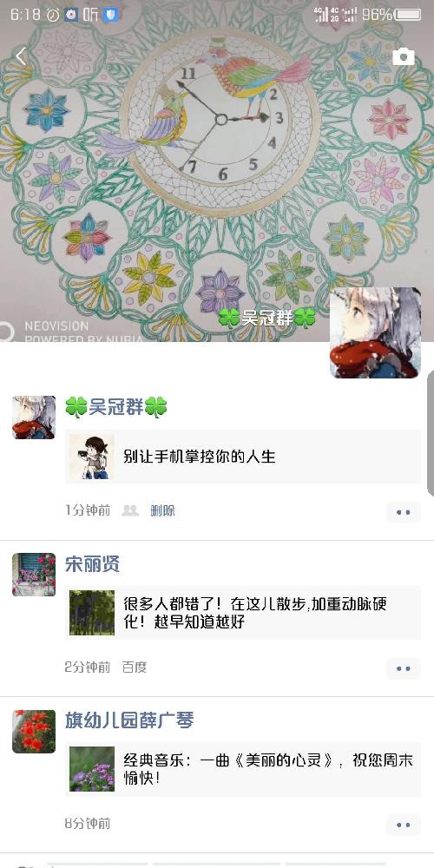The height and width of the screenshot is (868, 434).
Task: Tap the large profile avatar on cover
Action: click(375, 332)
